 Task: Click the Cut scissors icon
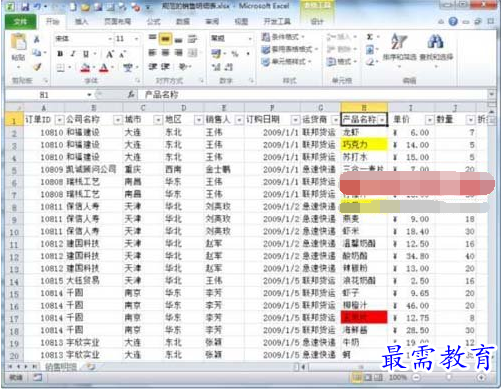click(x=37, y=40)
